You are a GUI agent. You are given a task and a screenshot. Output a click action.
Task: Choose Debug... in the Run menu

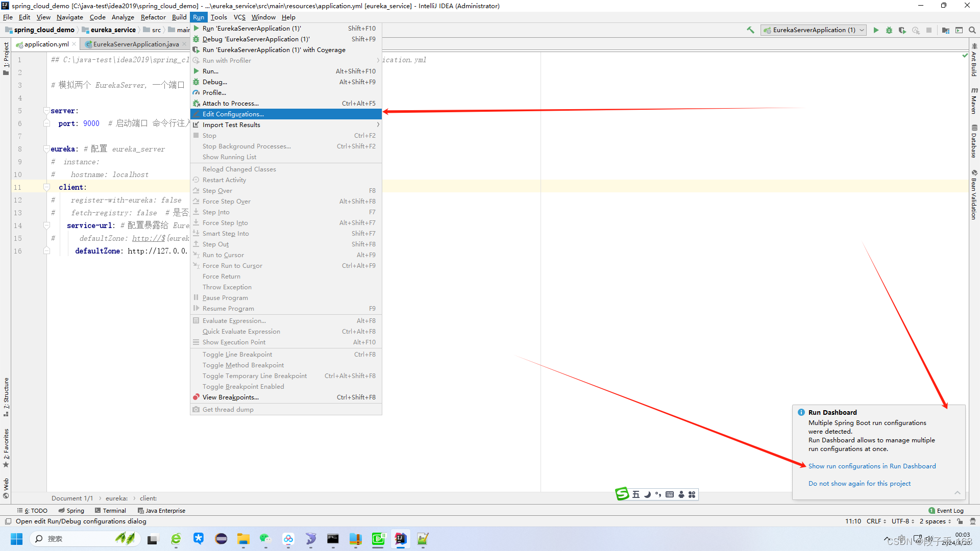(x=286, y=82)
